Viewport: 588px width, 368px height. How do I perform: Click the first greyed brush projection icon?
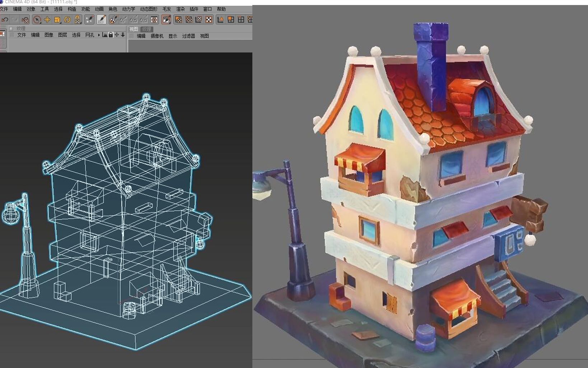coord(123,20)
